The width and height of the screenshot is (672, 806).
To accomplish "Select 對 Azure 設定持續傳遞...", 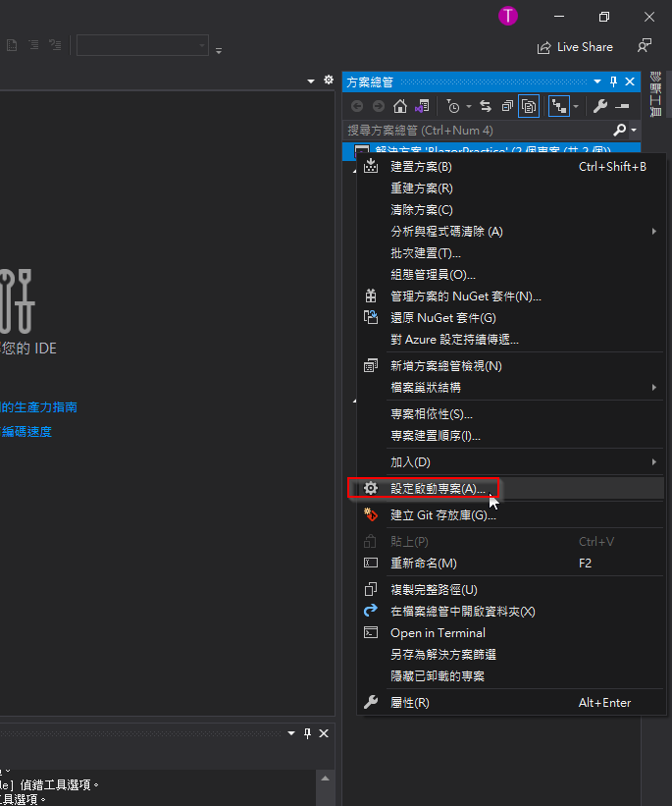I will click(x=511, y=340).
